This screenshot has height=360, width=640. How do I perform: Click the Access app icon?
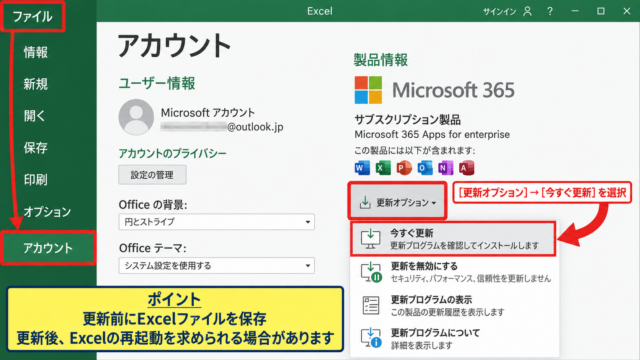[x=466, y=168]
